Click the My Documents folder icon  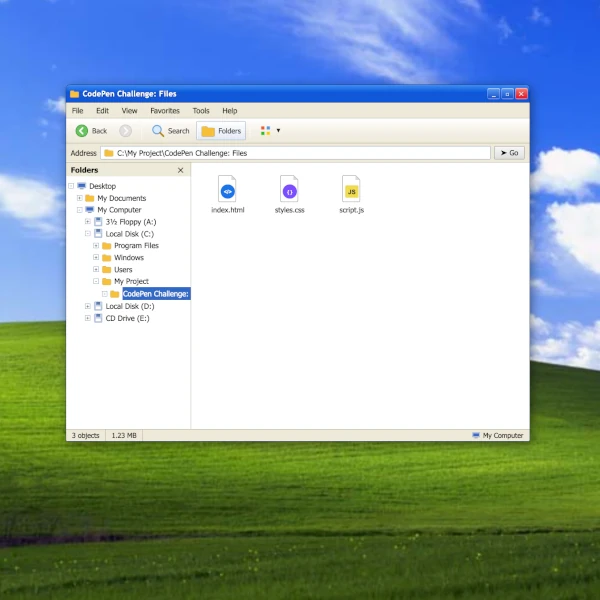[90, 198]
